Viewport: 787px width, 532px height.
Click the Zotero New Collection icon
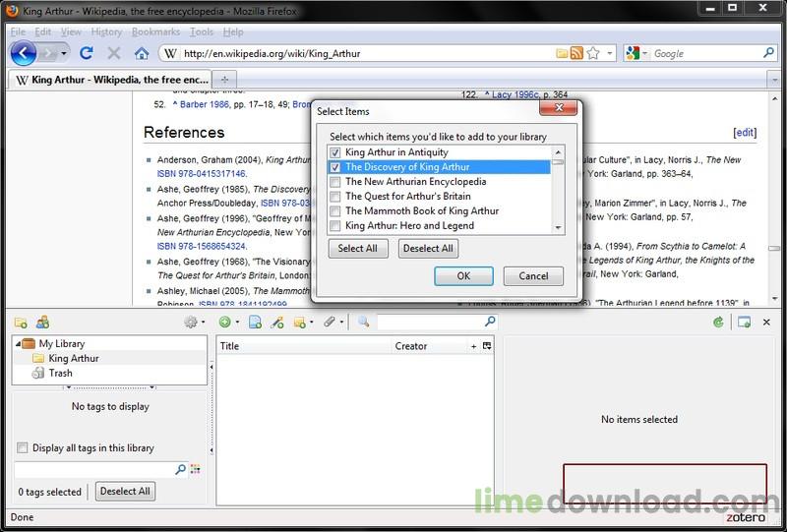[x=21, y=323]
